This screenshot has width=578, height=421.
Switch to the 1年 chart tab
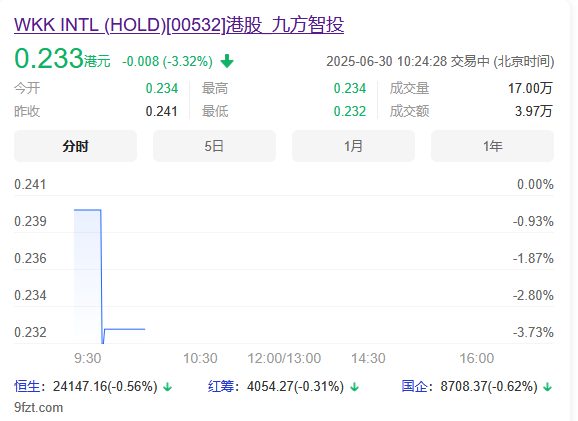(492, 146)
